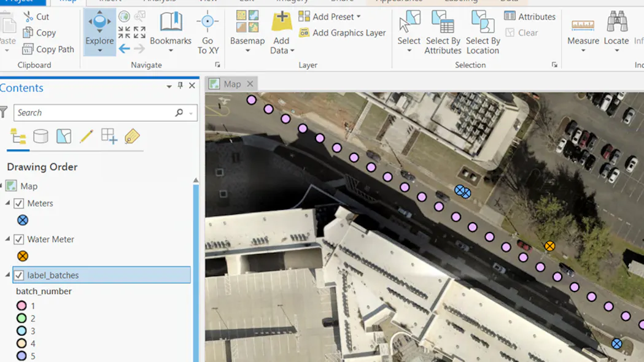Click the List By Labeling tag icon
The width and height of the screenshot is (644, 362).
click(132, 136)
